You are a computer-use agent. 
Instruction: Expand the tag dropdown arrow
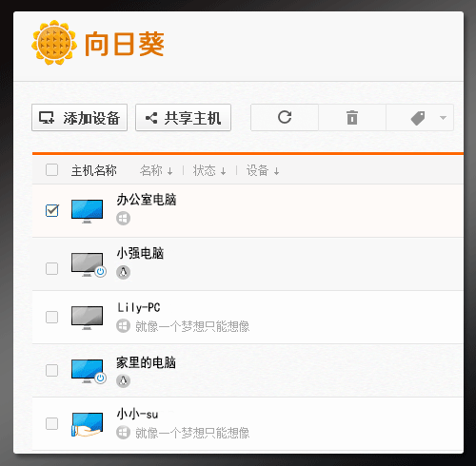pos(443,118)
